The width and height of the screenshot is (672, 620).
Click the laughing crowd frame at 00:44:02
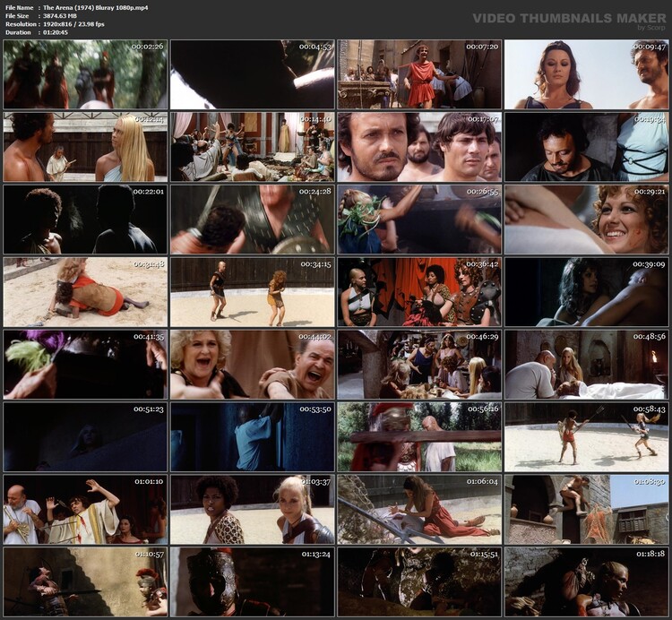(252, 365)
